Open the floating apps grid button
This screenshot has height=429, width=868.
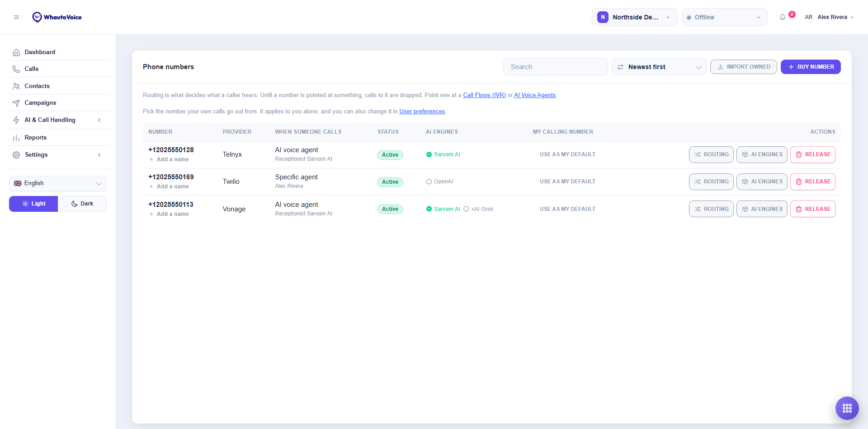pyautogui.click(x=847, y=408)
